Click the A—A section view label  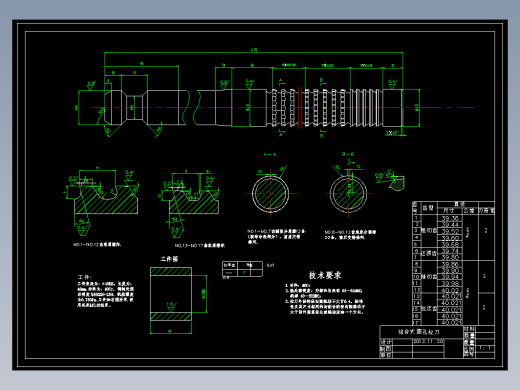(270, 155)
